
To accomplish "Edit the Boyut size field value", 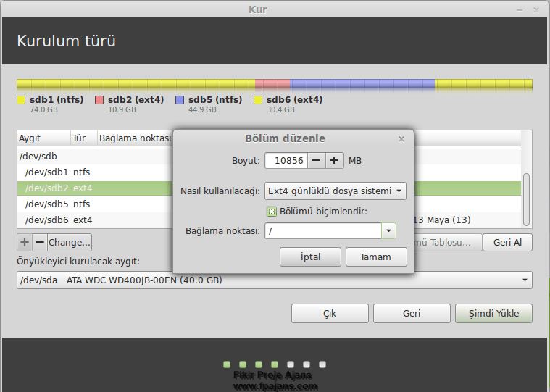I will (286, 161).
